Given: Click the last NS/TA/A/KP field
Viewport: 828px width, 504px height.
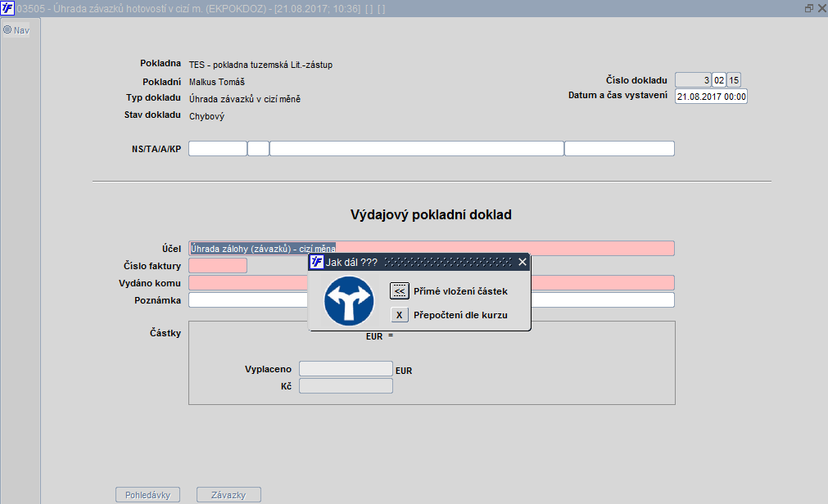Looking at the screenshot, I should (x=619, y=149).
